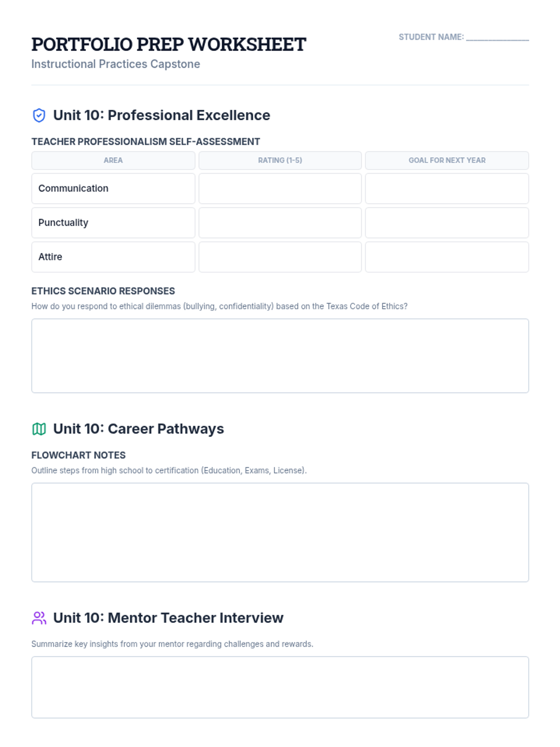Click the Communication rating cell
The width and height of the screenshot is (560, 747).
pyautogui.click(x=280, y=189)
